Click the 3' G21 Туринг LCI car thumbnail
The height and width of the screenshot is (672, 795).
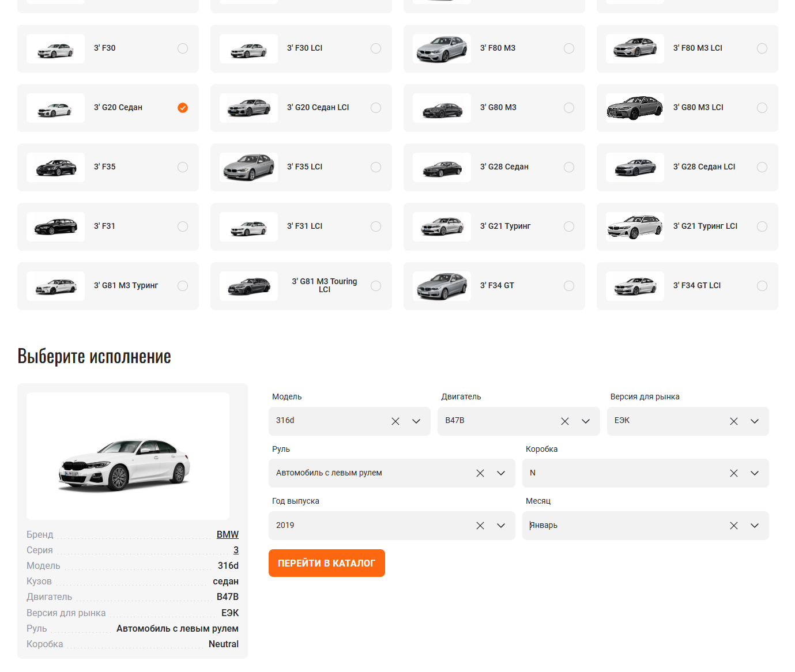(635, 226)
